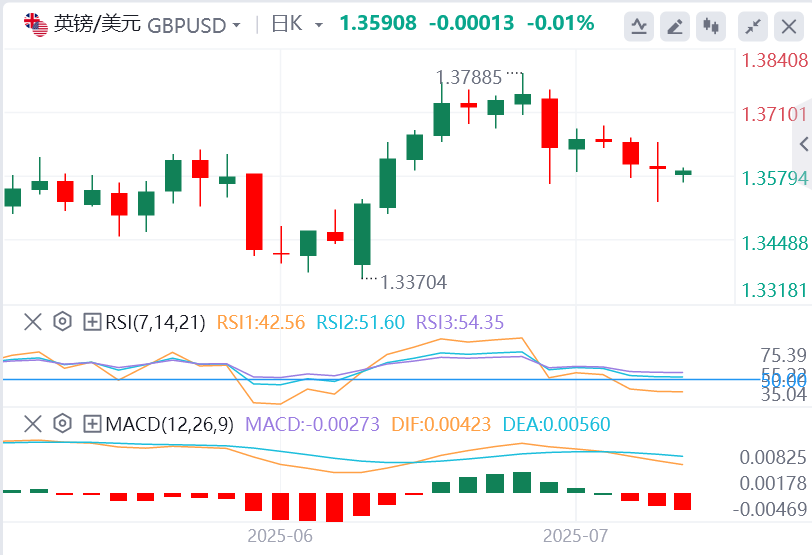Click the 0.00178 MACD axis label
The width and height of the screenshot is (812, 555).
[773, 483]
